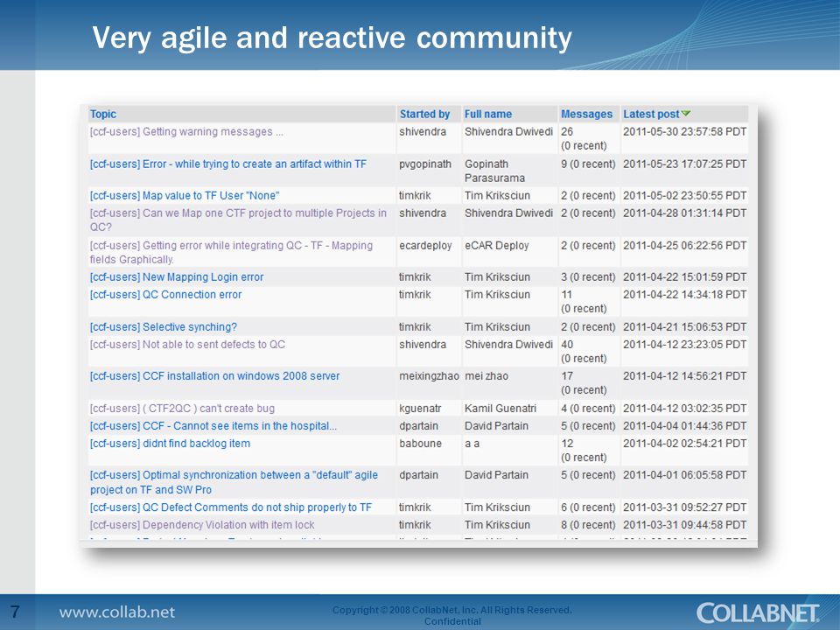Viewport: 840px width, 630px height.
Task: Click the www.collab.net footer link
Action: tap(116, 612)
